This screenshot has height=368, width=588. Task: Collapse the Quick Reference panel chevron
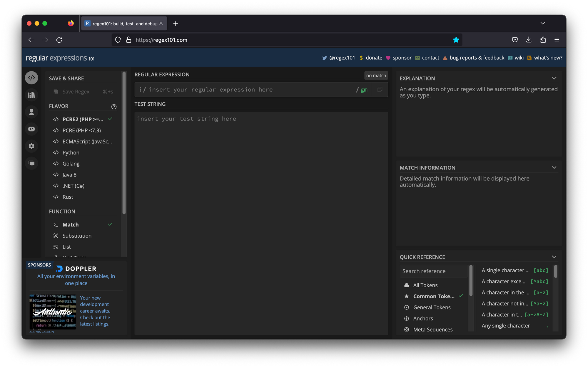554,257
